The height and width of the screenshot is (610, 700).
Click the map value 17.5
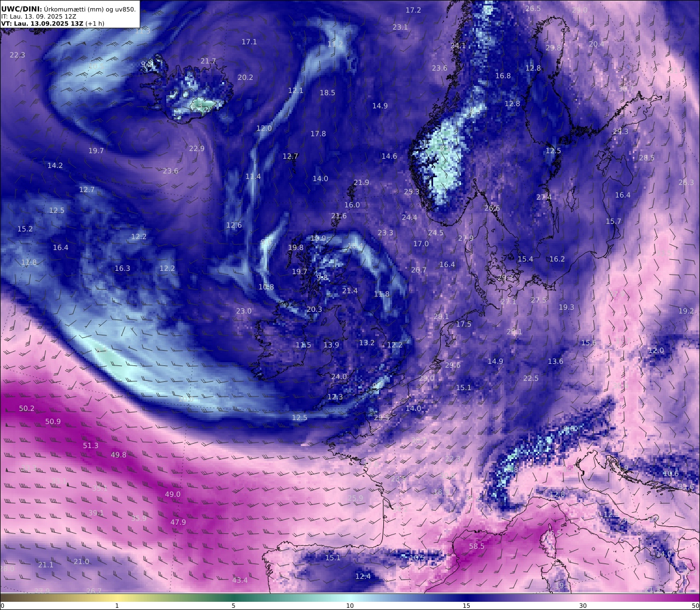click(464, 324)
